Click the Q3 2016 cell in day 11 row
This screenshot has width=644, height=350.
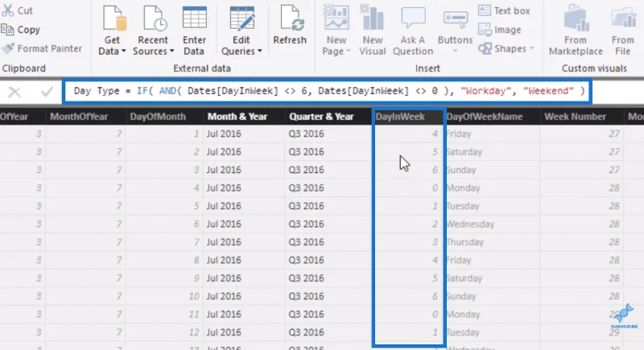328,315
